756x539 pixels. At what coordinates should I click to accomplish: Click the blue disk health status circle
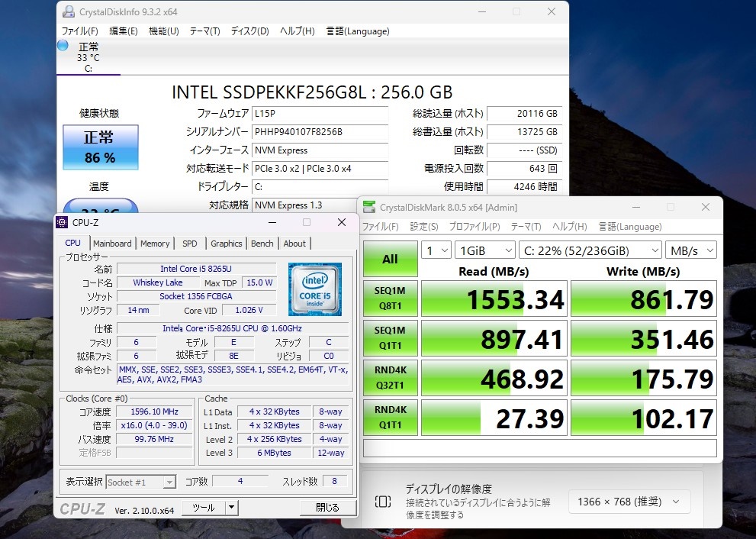pyautogui.click(x=63, y=45)
